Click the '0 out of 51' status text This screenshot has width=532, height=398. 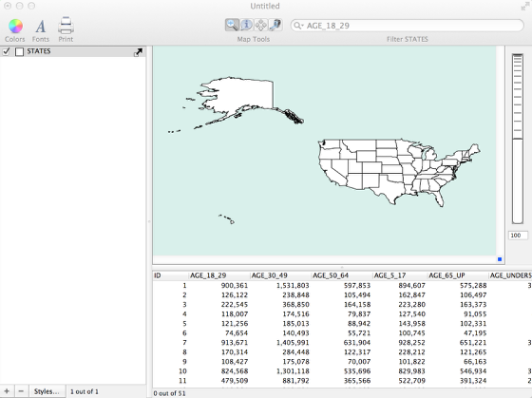coord(169,393)
